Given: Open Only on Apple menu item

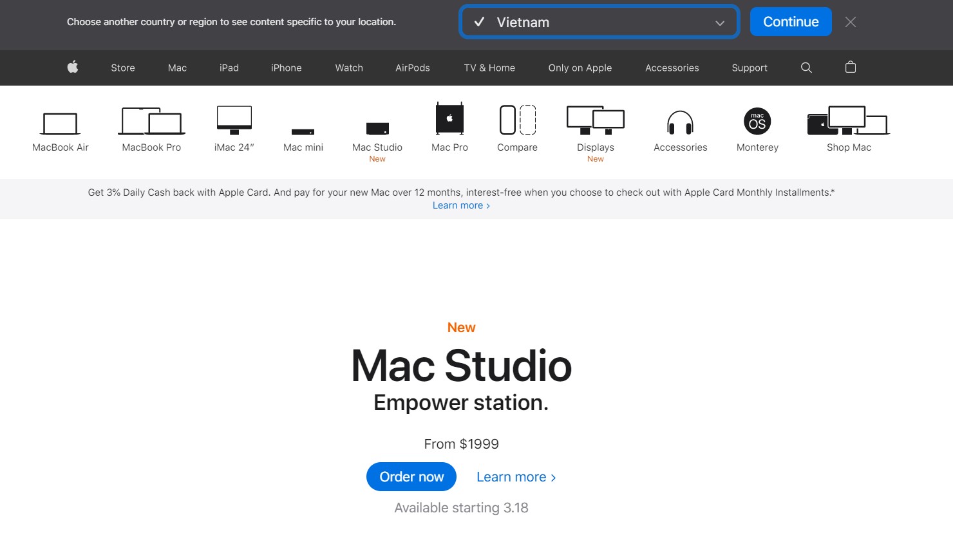Looking at the screenshot, I should pyautogui.click(x=580, y=68).
